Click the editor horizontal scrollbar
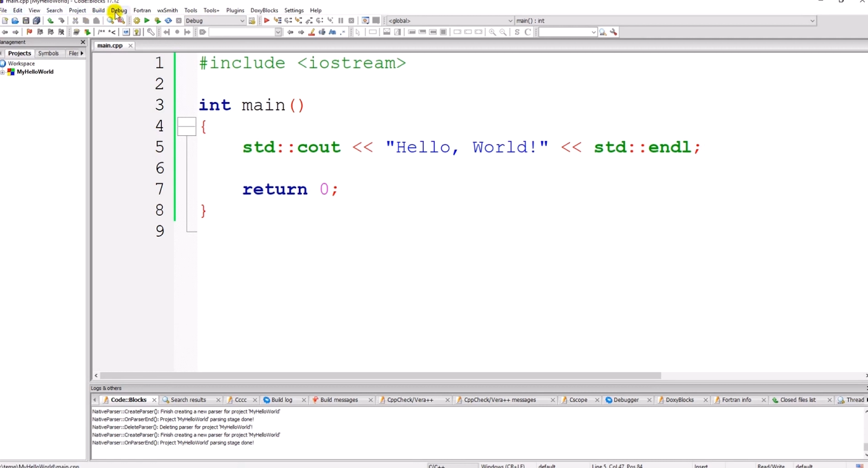Viewport: 868px width, 468px height. coord(381,375)
